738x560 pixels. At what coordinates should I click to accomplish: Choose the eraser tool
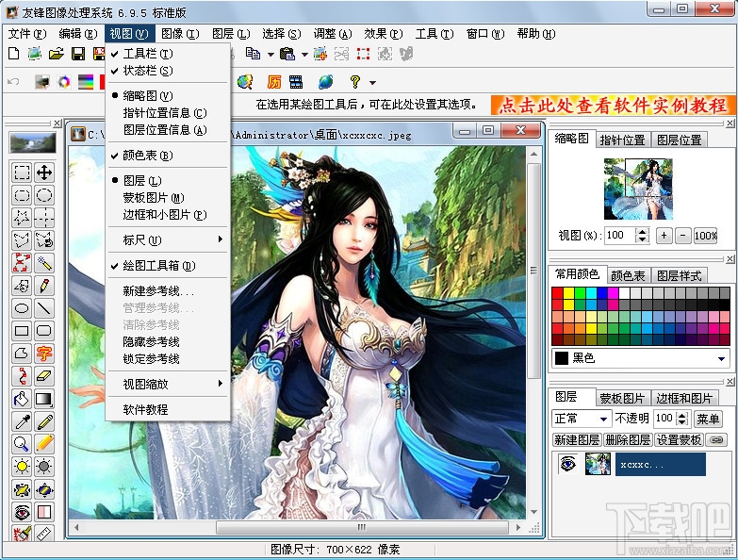point(44,376)
